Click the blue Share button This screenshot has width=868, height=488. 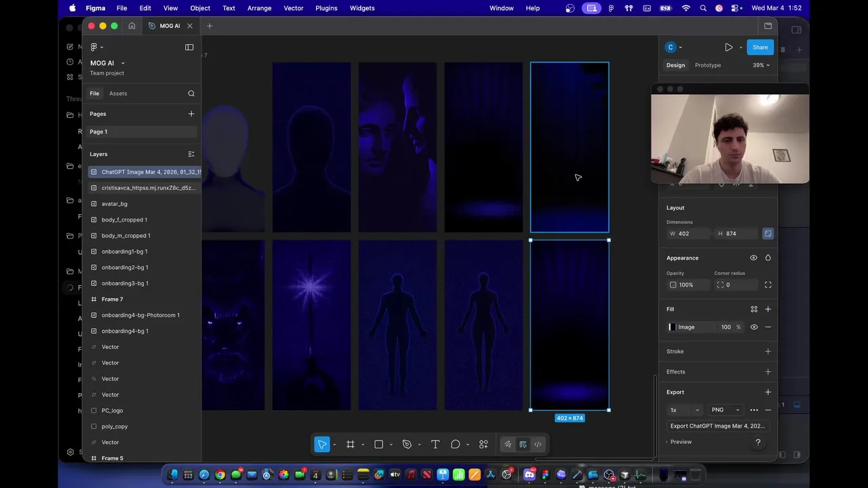pyautogui.click(x=760, y=47)
